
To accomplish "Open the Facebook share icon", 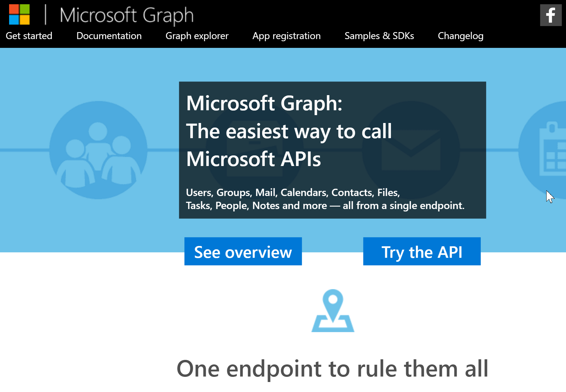I will 551,15.
